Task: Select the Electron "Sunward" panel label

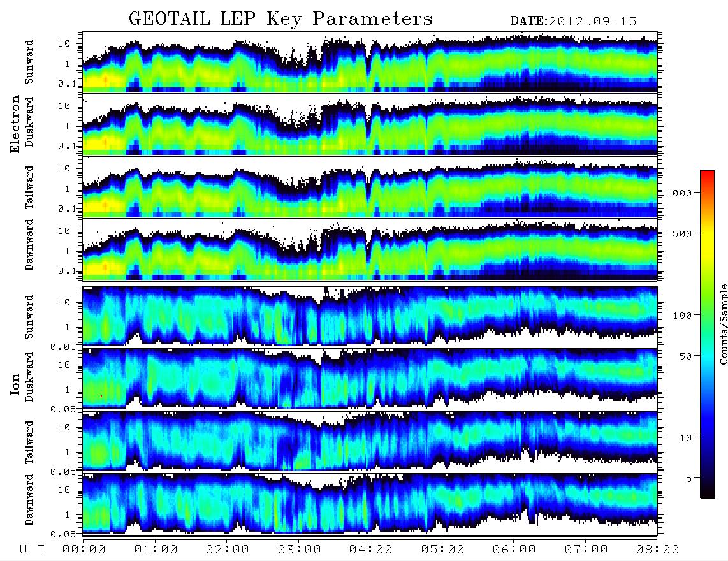Action: [29, 62]
